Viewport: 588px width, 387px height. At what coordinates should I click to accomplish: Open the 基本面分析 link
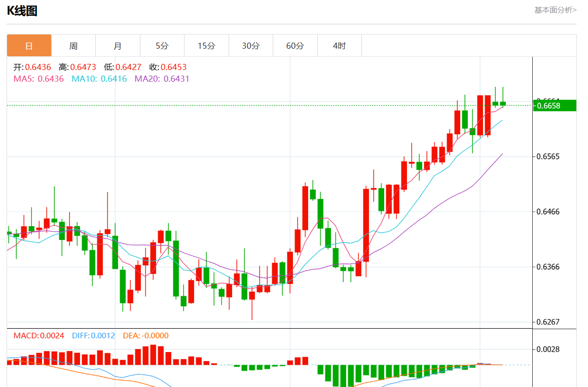556,10
